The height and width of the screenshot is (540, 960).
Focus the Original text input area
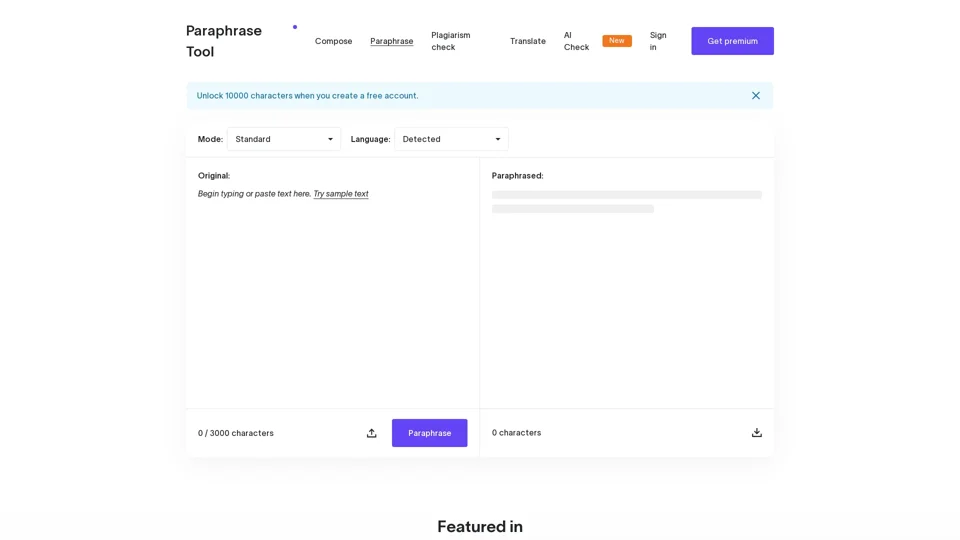click(x=332, y=290)
